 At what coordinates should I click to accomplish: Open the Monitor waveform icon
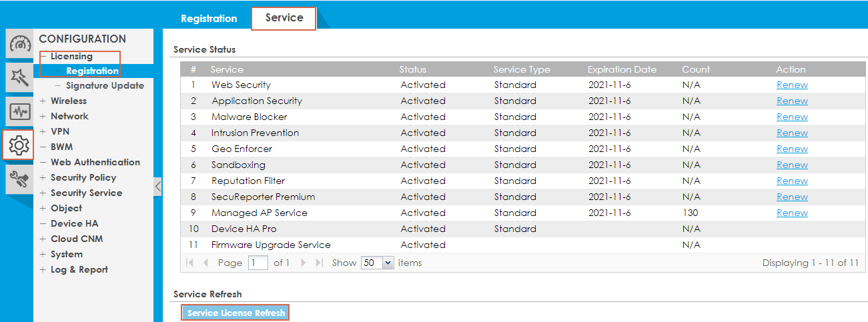(19, 111)
